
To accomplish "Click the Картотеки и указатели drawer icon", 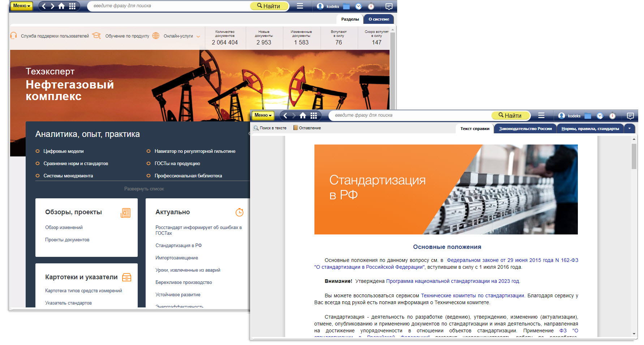I will click(x=127, y=277).
